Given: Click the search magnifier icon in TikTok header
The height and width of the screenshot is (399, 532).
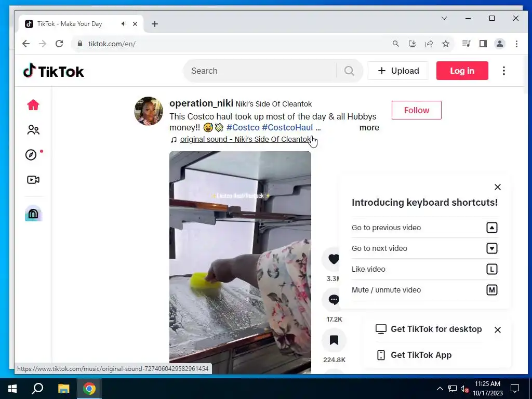Looking at the screenshot, I should point(349,71).
